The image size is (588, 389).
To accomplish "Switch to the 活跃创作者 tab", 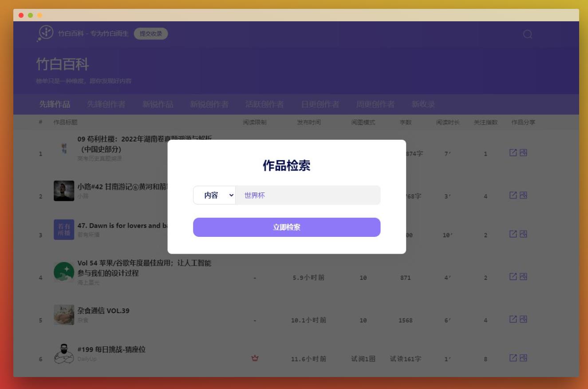I will tap(264, 104).
